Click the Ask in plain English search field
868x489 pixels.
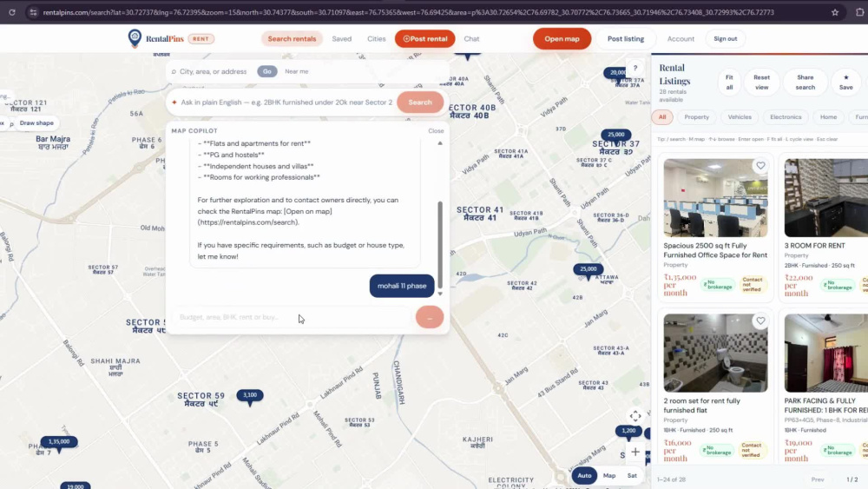tap(286, 102)
